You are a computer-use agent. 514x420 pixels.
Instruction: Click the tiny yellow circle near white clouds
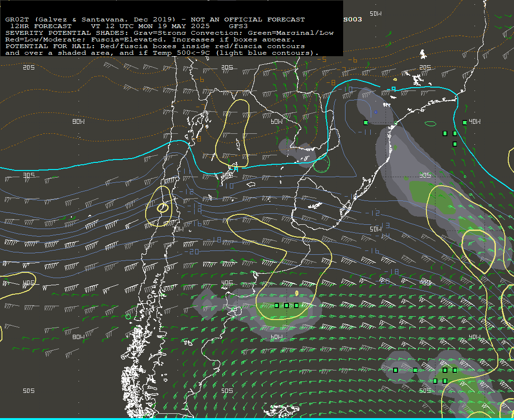click(x=395, y=80)
